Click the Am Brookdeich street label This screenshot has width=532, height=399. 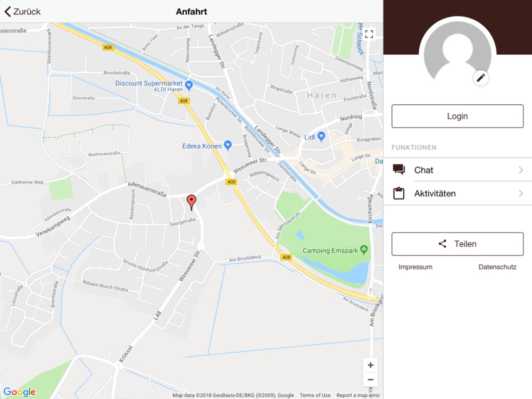245,258
